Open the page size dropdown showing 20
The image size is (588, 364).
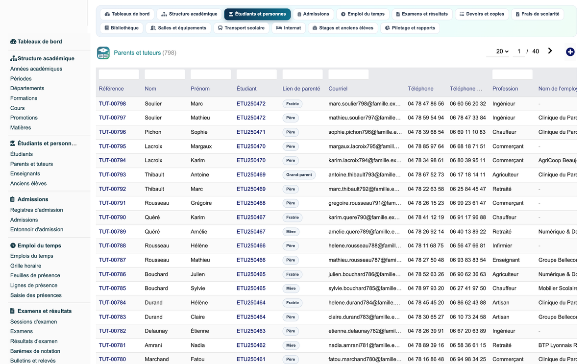pos(498,51)
